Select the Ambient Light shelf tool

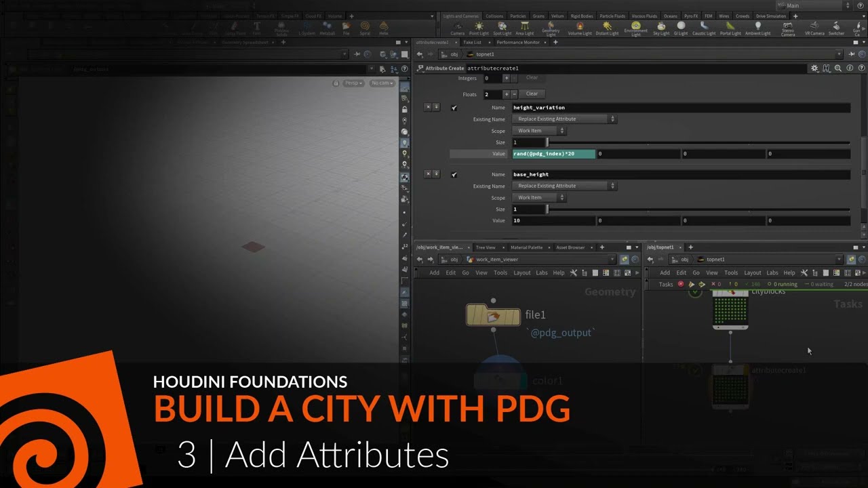coord(758,27)
